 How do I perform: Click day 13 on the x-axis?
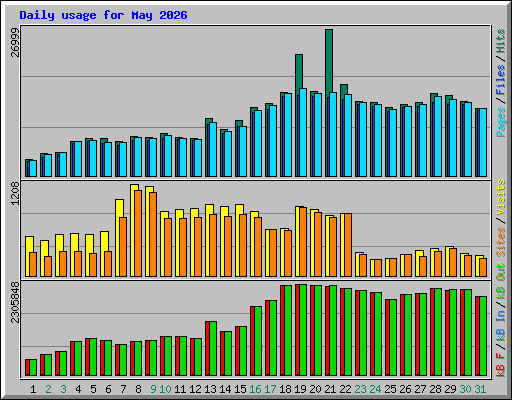click(210, 389)
